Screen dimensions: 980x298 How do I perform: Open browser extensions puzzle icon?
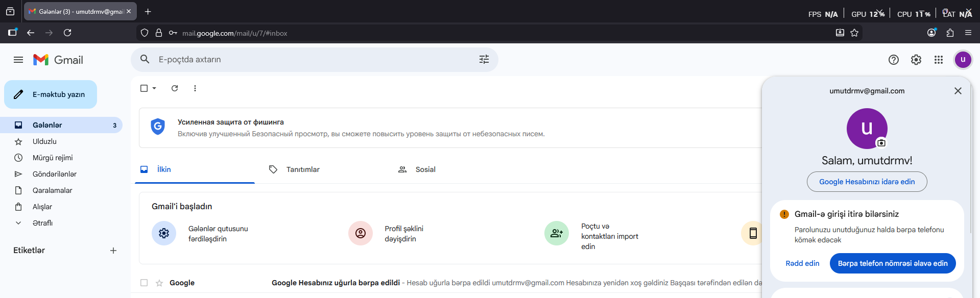[950, 33]
